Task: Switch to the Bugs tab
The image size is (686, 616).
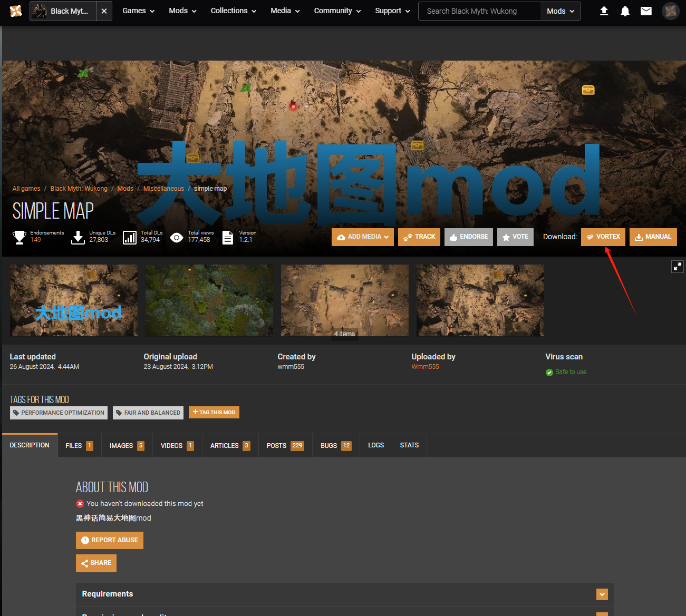Action: tap(336, 445)
